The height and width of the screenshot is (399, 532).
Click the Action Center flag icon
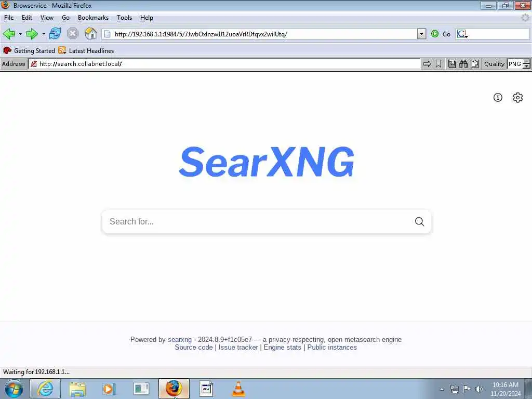coord(467,389)
